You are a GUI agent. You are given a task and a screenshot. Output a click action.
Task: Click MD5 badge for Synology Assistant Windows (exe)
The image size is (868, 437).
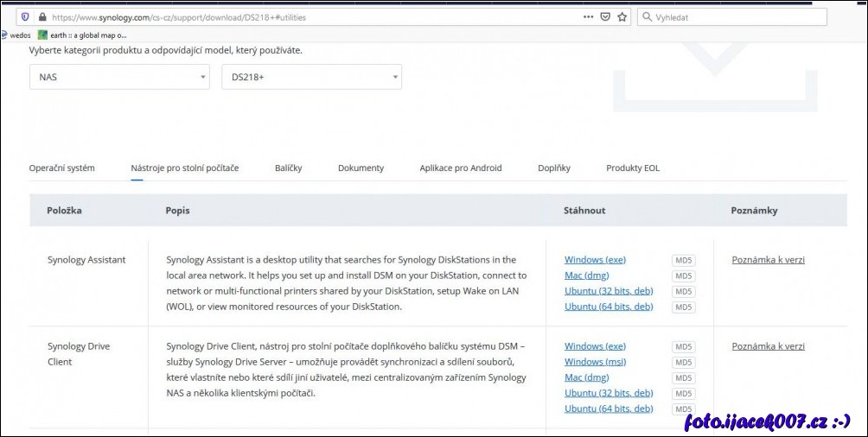(x=684, y=260)
